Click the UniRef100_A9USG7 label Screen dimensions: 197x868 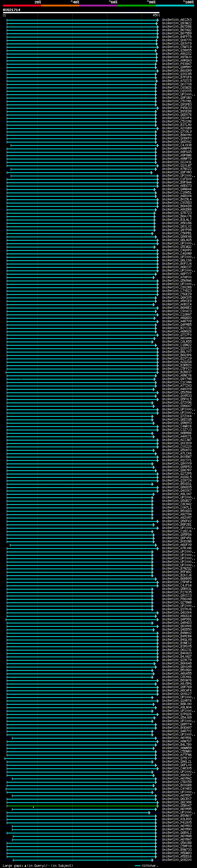click(176, 775)
